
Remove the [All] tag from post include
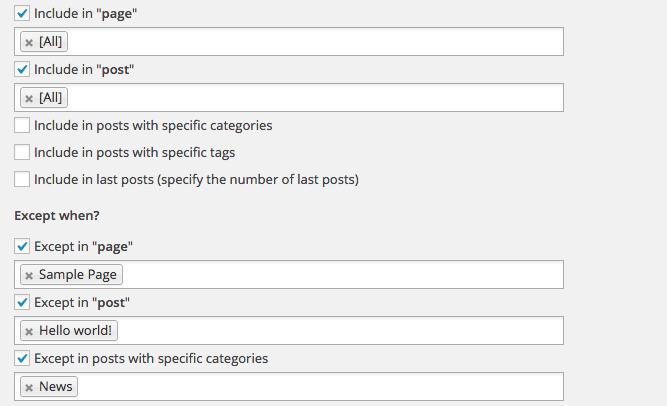tap(29, 98)
